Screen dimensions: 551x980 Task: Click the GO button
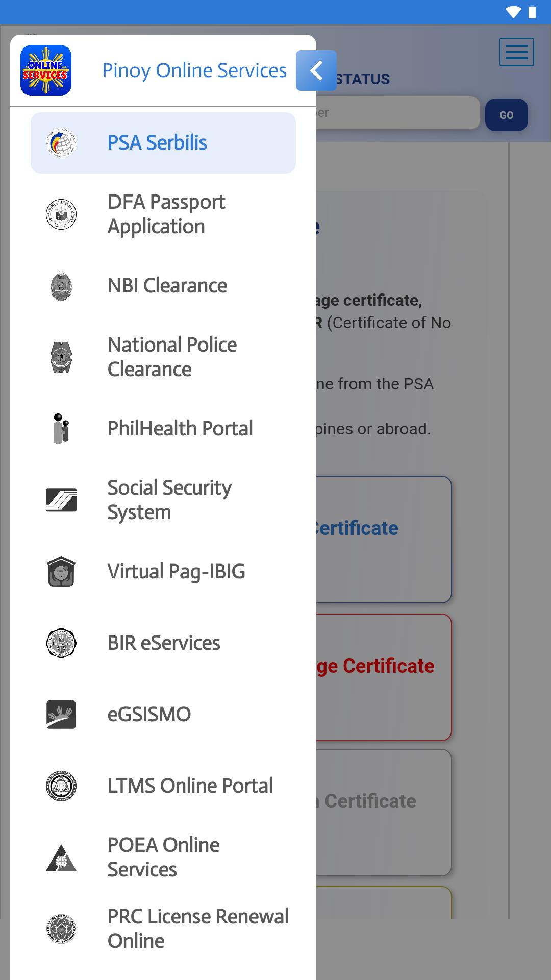[507, 115]
